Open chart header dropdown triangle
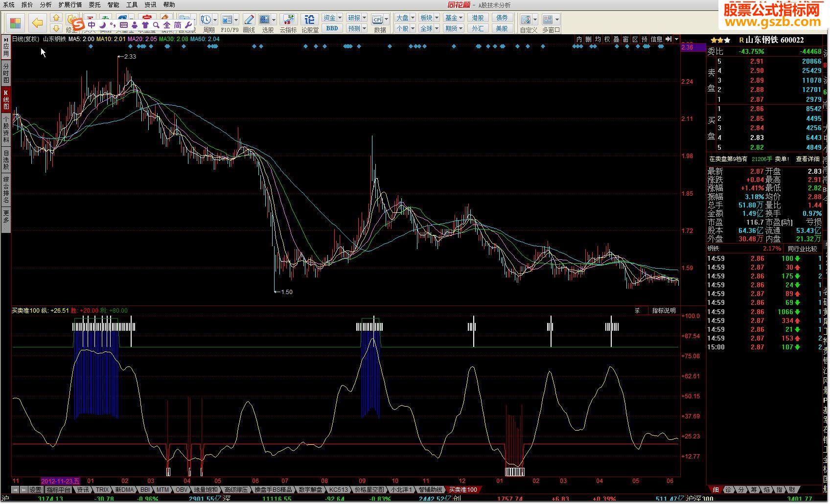This screenshot has width=830, height=504. tap(677, 39)
